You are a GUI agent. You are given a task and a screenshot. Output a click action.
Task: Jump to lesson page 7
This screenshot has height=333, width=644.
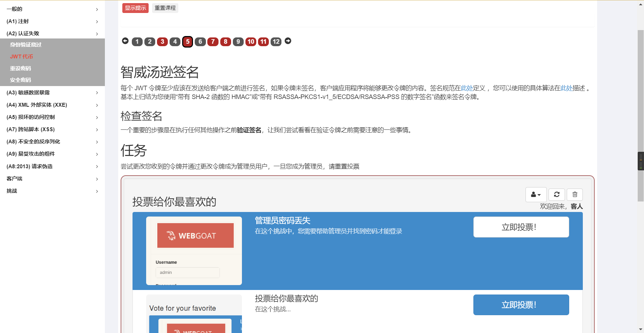pyautogui.click(x=213, y=42)
